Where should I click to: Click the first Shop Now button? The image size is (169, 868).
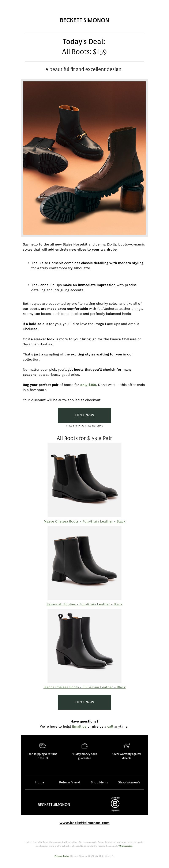pyautogui.click(x=84, y=415)
